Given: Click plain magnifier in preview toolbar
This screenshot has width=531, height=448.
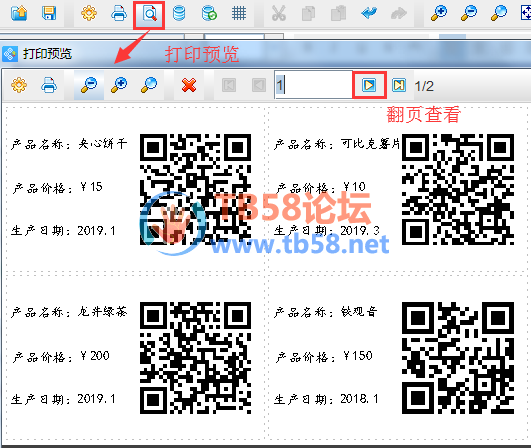Looking at the screenshot, I should point(149,85).
